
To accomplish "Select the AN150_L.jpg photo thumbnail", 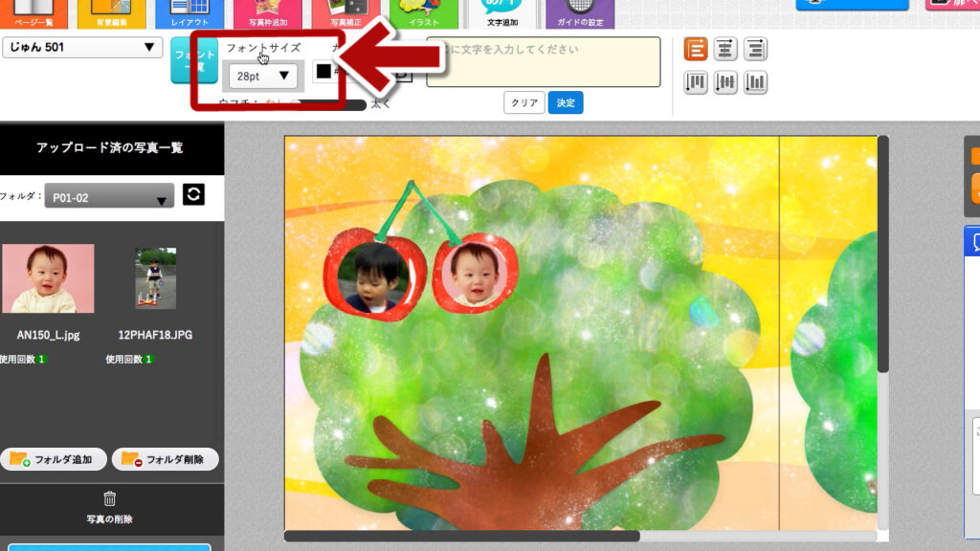I will pos(48,278).
